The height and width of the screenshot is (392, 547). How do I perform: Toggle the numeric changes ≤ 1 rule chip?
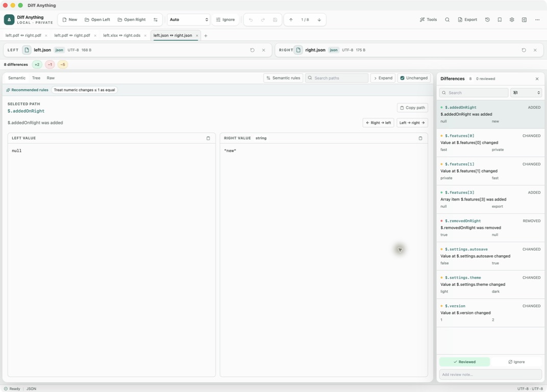point(84,90)
